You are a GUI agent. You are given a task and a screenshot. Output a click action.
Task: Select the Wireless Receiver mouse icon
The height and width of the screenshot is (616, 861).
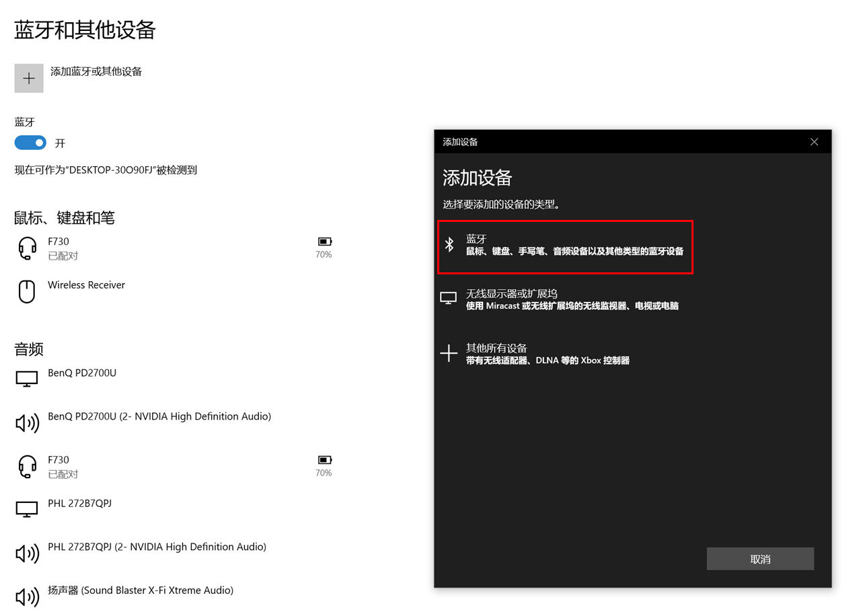coord(26,291)
